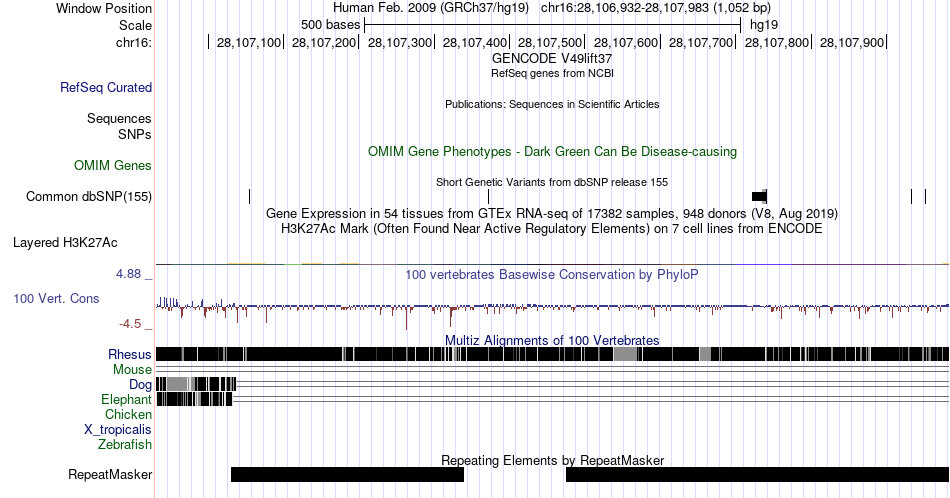
Task: Select the Dog alignment label
Action: click(140, 385)
